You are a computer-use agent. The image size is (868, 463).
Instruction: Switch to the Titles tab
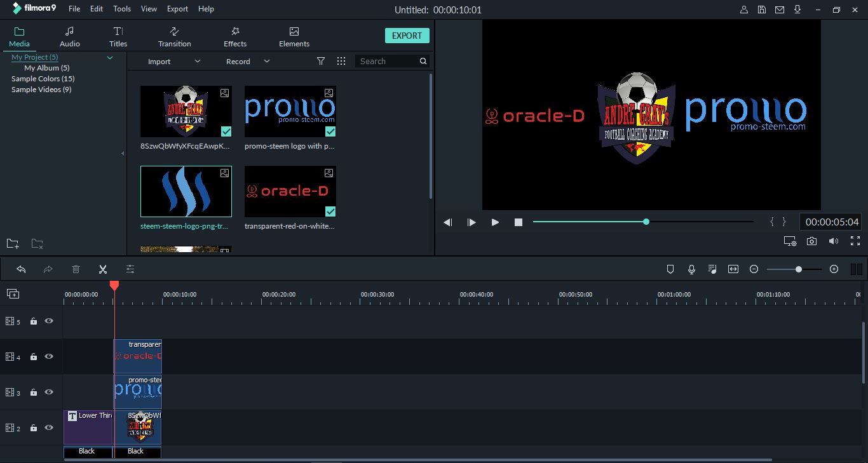(118, 37)
